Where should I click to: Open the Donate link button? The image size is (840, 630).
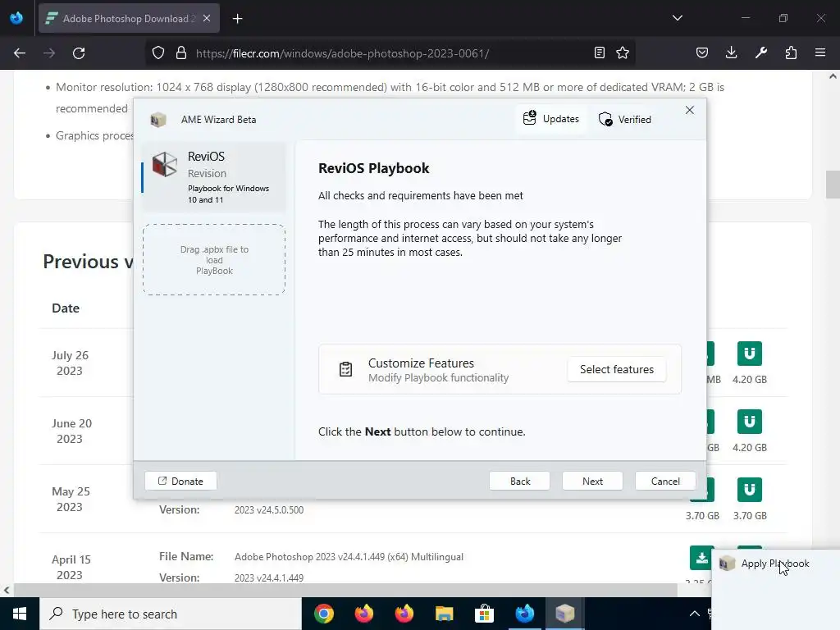180,481
